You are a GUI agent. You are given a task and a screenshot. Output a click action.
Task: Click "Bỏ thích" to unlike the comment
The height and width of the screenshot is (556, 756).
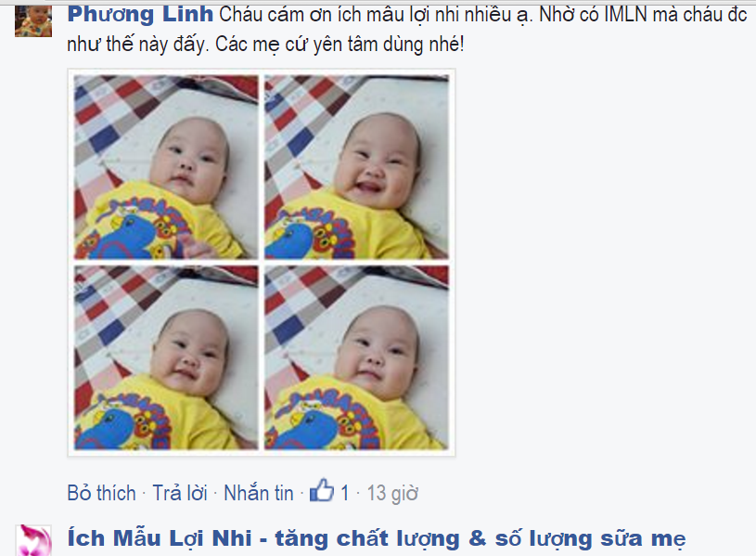tap(102, 493)
